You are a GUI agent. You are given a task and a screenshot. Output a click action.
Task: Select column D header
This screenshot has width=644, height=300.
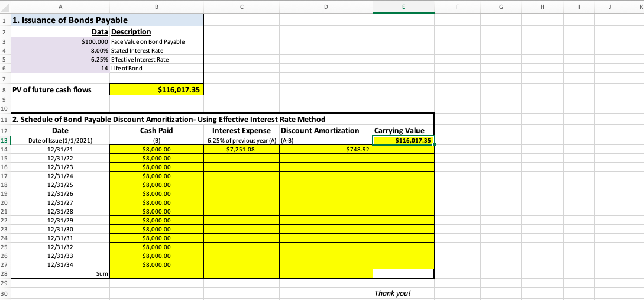click(326, 7)
